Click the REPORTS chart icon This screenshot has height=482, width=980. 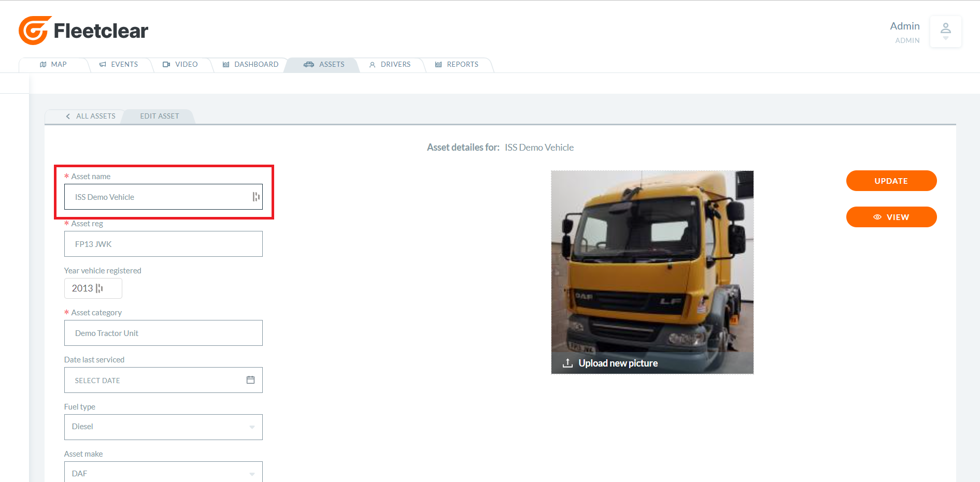[x=438, y=64]
